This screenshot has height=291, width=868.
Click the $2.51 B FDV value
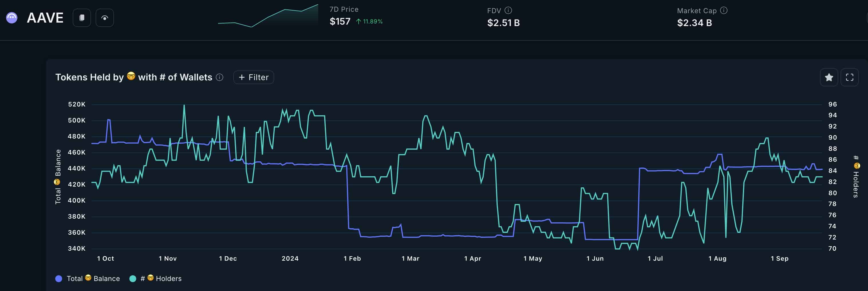(503, 23)
